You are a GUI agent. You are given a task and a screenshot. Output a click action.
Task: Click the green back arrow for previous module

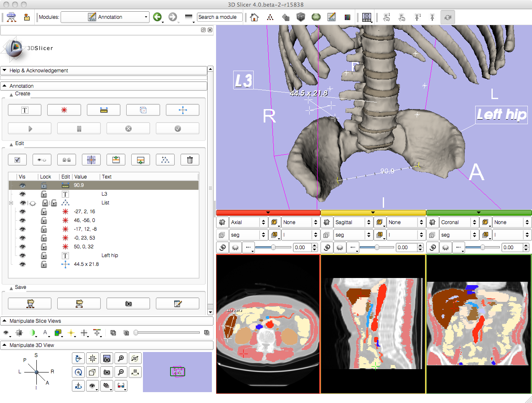(157, 17)
